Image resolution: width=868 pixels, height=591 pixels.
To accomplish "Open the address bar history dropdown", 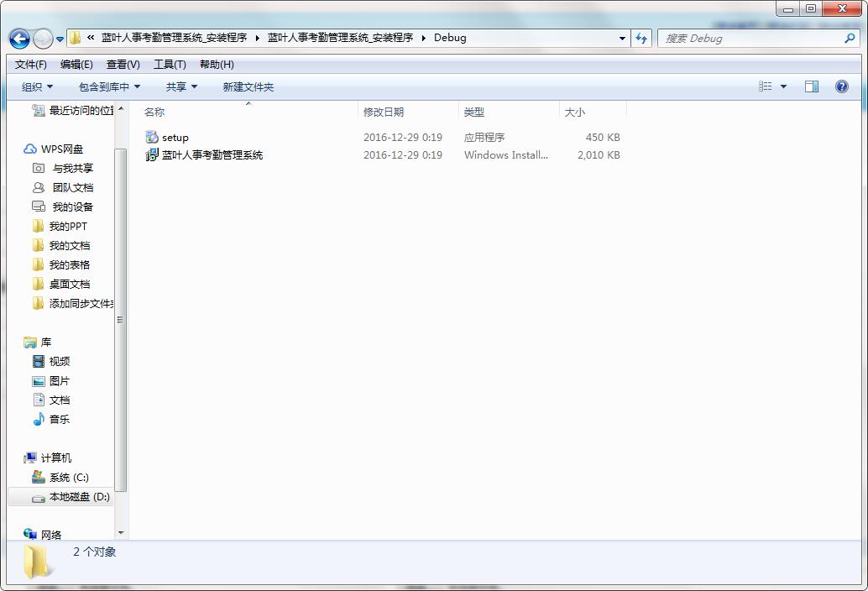I will point(622,38).
